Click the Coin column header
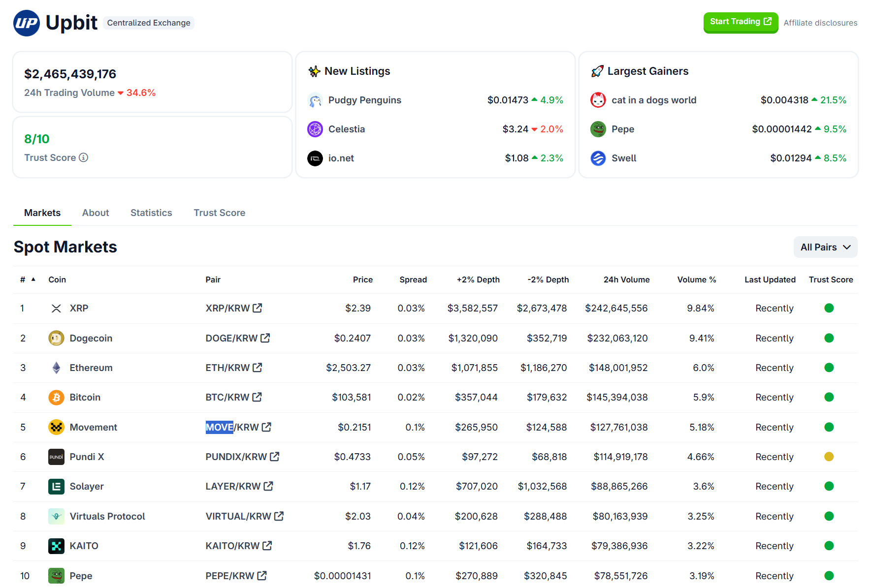Image resolution: width=871 pixels, height=588 pixels. (x=57, y=280)
